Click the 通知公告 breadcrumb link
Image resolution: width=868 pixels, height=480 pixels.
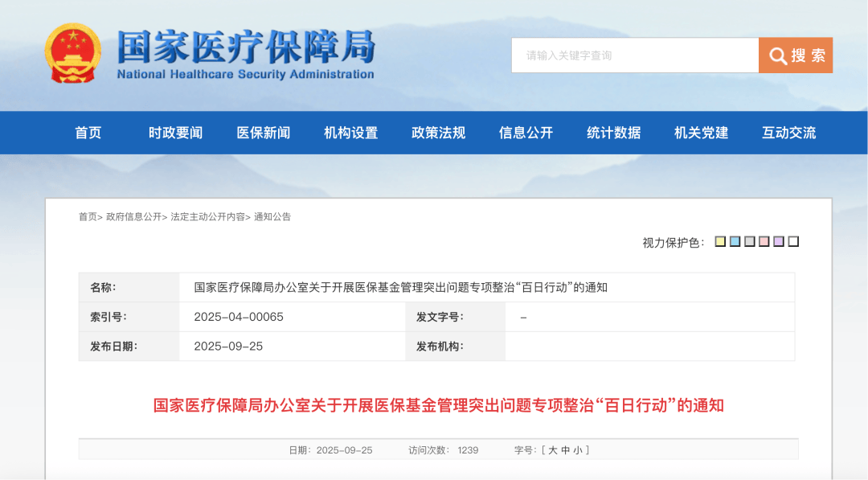[x=272, y=216]
